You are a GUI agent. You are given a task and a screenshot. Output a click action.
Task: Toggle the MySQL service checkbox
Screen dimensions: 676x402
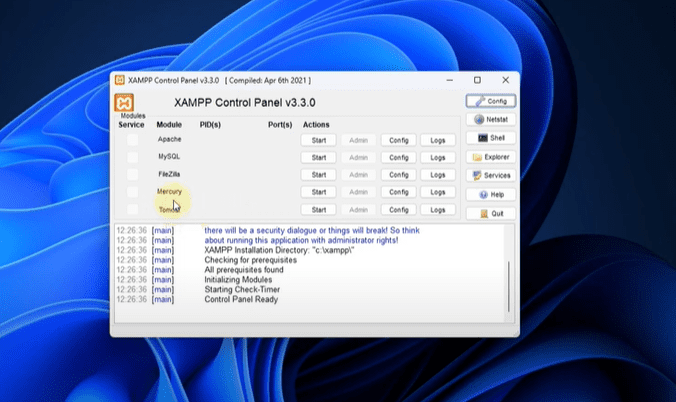click(133, 157)
